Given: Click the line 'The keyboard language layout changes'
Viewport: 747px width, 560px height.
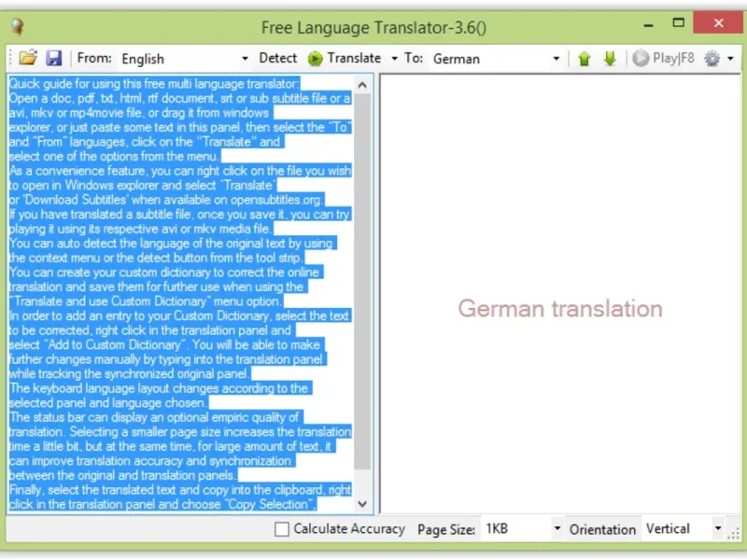Looking at the screenshot, I should pyautogui.click(x=160, y=388).
